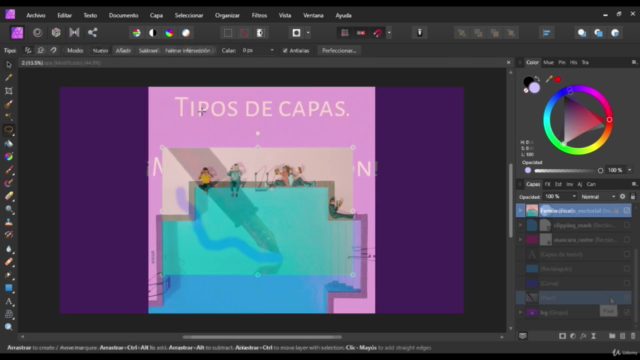The width and height of the screenshot is (640, 360).
Task: Click the Invert Selection toolbar icon
Action: point(260,33)
